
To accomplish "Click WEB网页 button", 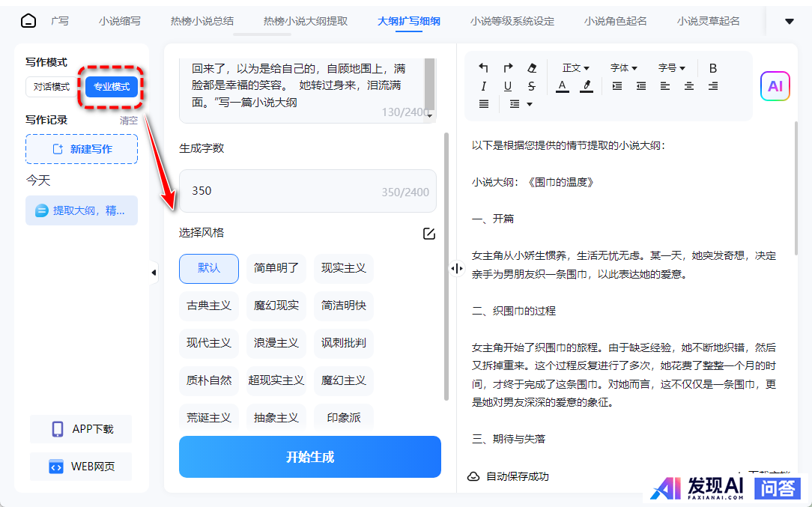I will pos(81,466).
